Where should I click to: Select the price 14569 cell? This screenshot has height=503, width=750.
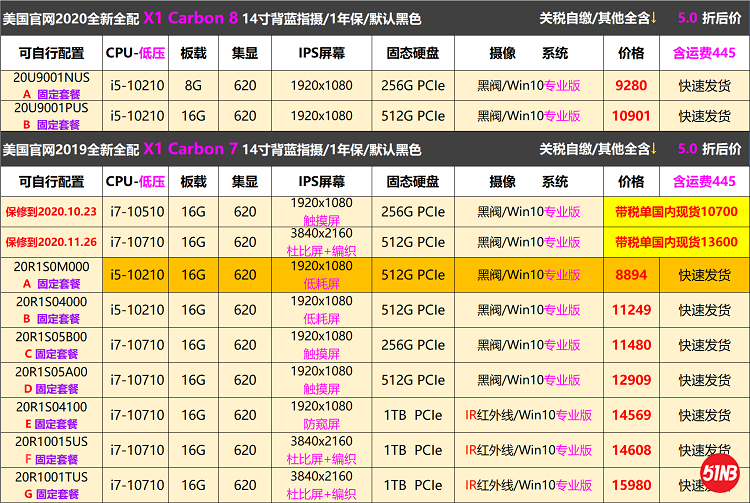click(631, 415)
